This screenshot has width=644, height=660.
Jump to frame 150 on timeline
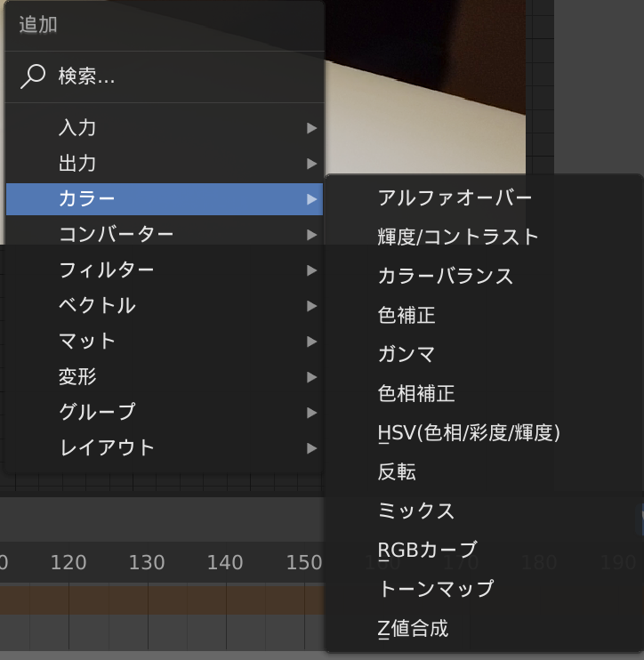tap(304, 562)
